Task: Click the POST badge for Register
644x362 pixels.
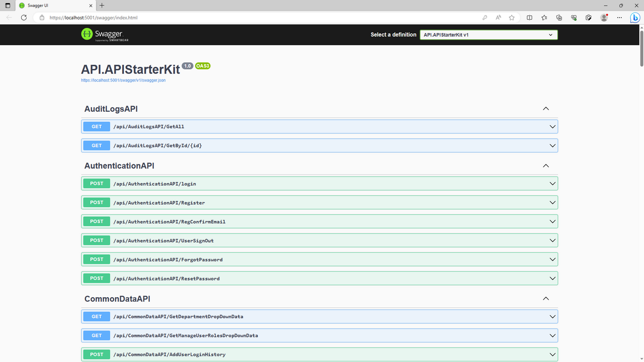Action: point(97,203)
